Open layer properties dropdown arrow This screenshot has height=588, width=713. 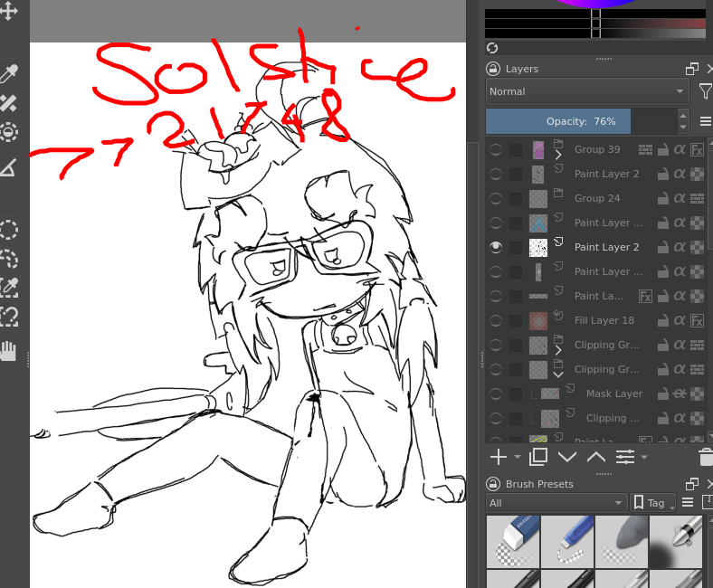click(644, 456)
